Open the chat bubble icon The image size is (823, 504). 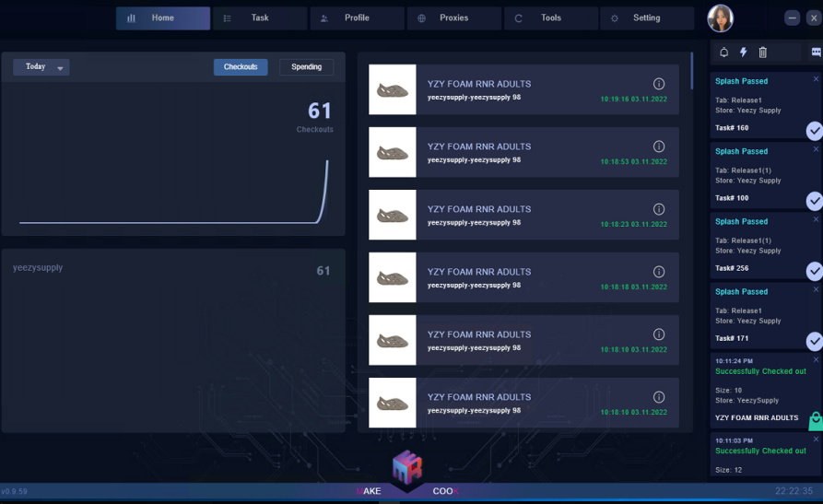(817, 52)
